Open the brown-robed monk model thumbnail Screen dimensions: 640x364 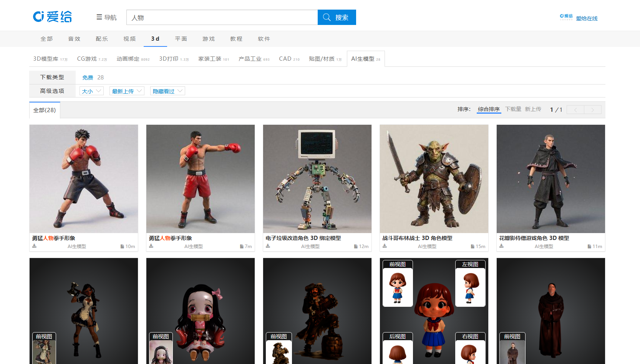(x=551, y=311)
